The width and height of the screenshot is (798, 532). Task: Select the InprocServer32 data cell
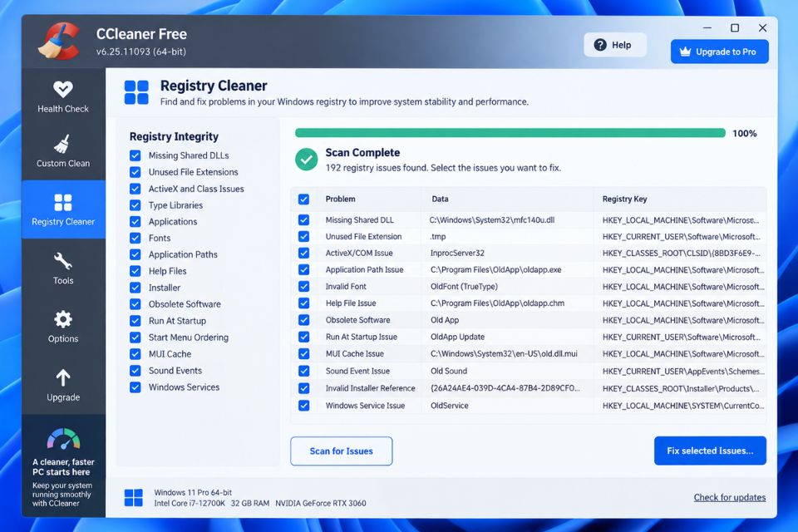click(x=457, y=253)
